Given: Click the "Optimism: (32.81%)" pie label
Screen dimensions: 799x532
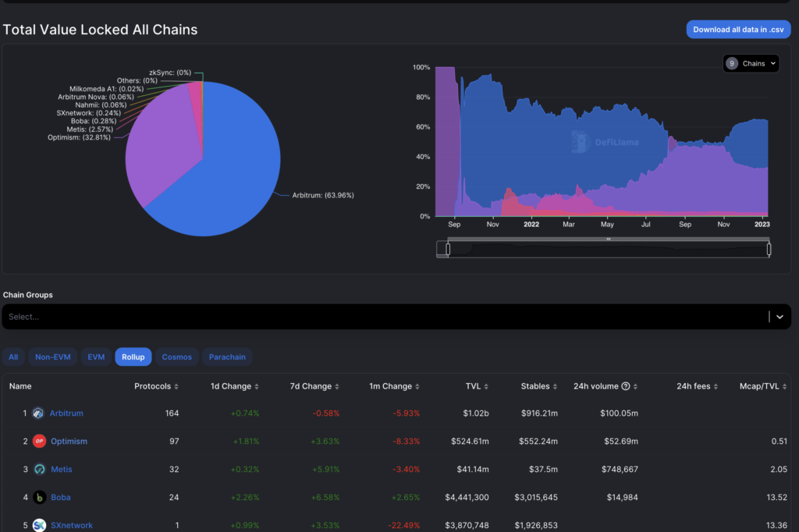Looking at the screenshot, I should 79,137.
